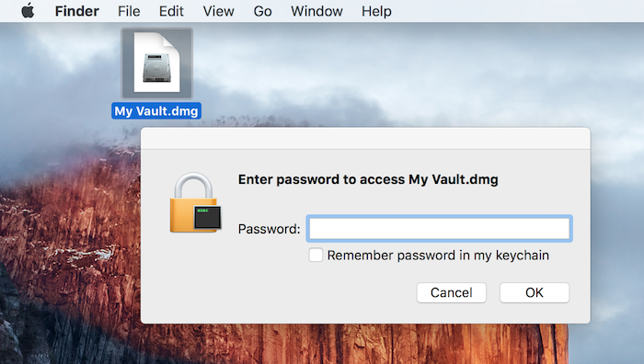Confirm the password with OK
Viewport: 644px width, 364px height.
535,292
